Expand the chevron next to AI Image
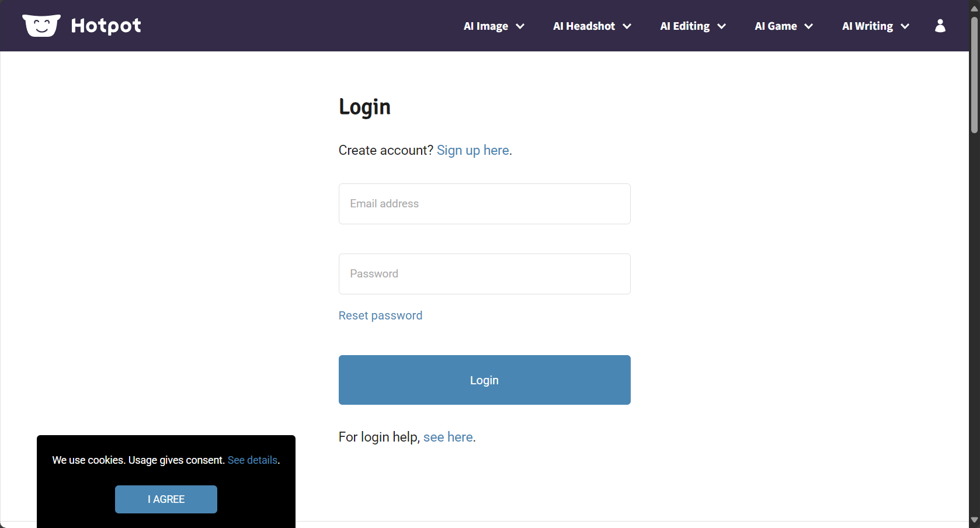Viewport: 980px width, 528px height. [520, 26]
